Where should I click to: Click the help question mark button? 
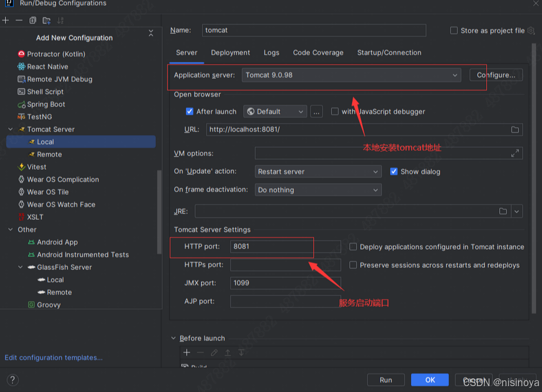pos(12,380)
